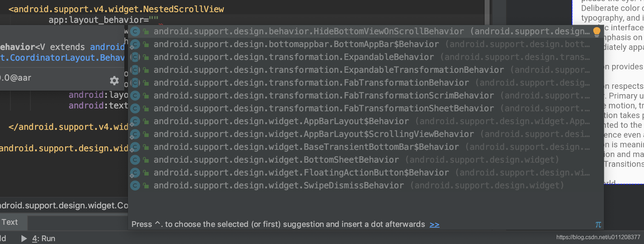The width and height of the screenshot is (644, 244).
Task: Click the CoordinatorLayout.Behavior link in popup
Action: (x=62, y=58)
